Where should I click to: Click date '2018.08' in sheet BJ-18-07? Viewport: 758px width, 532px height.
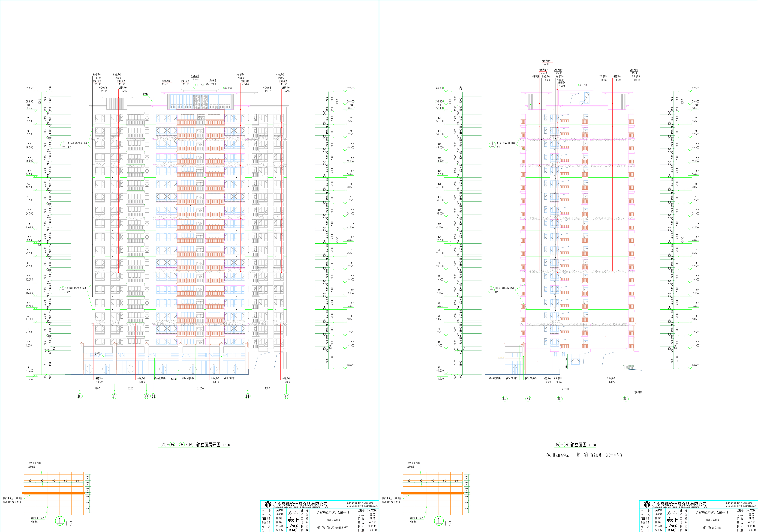click(x=373, y=530)
